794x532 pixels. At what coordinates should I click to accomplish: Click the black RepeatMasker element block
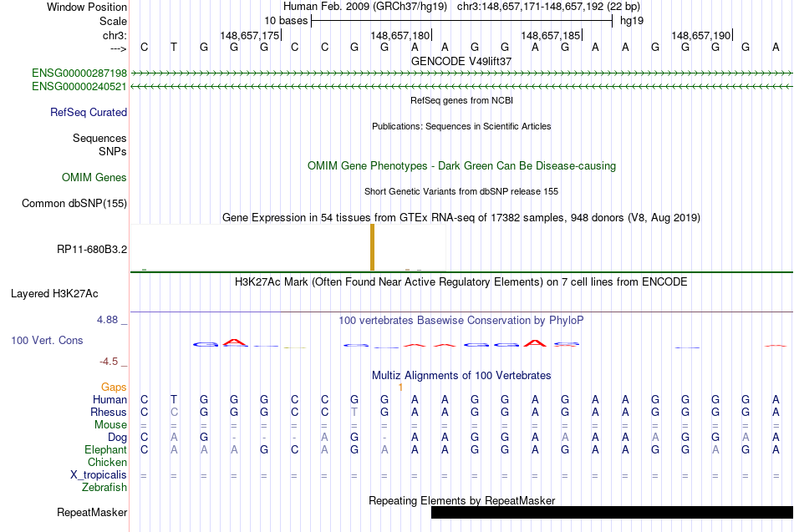(x=612, y=512)
